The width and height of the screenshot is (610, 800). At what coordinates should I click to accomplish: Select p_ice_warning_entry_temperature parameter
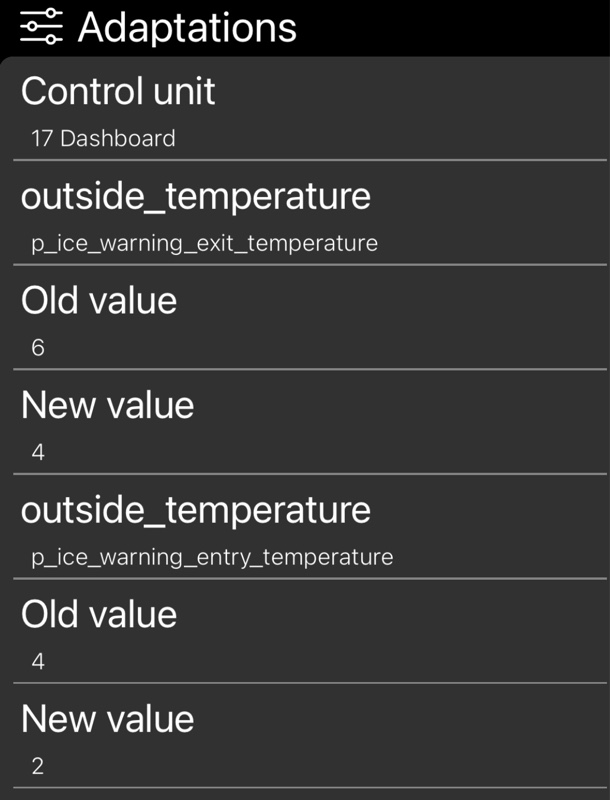pos(212,557)
